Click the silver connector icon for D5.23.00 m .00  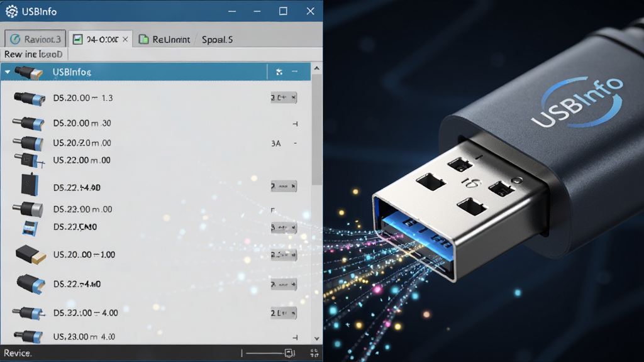tap(28, 209)
